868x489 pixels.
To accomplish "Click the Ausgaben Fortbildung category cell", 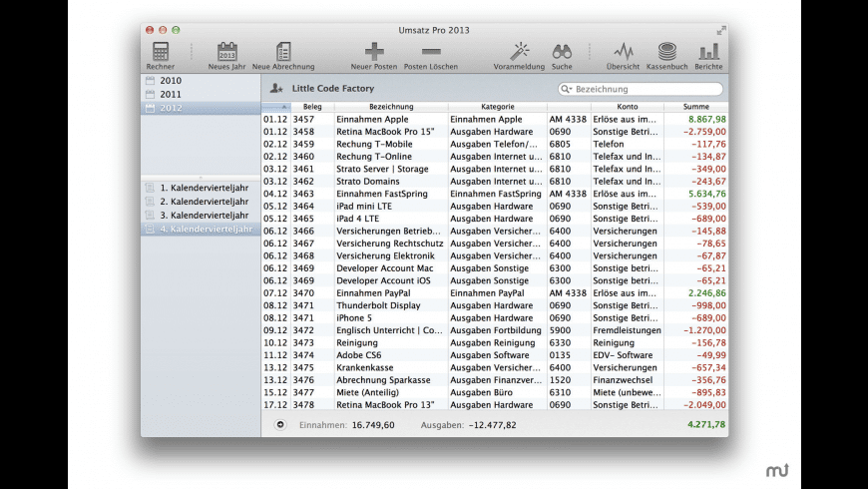I will (x=496, y=330).
